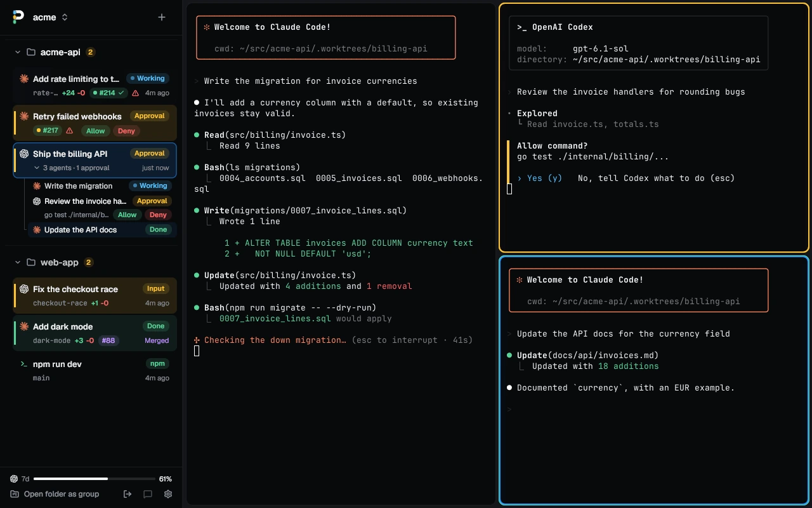Image resolution: width=812 pixels, height=508 pixels.
Task: Click 'Update(docs/api/invoices.md)' line
Action: [x=588, y=356]
